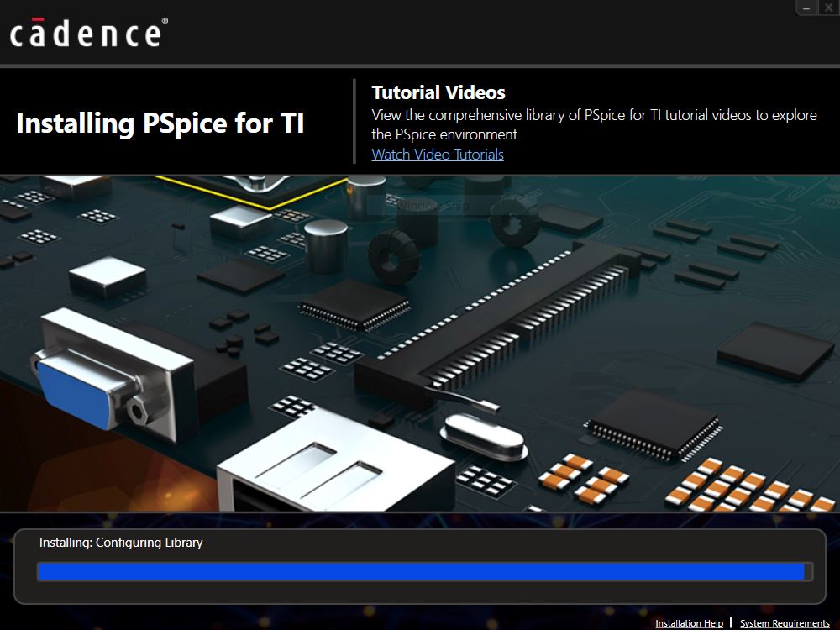Open the Installation Help link
Image resolution: width=840 pixels, height=630 pixels.
[x=689, y=623]
